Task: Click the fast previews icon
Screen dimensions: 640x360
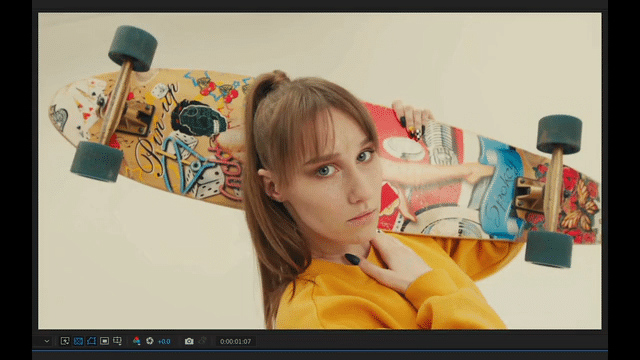Action: coord(65,341)
